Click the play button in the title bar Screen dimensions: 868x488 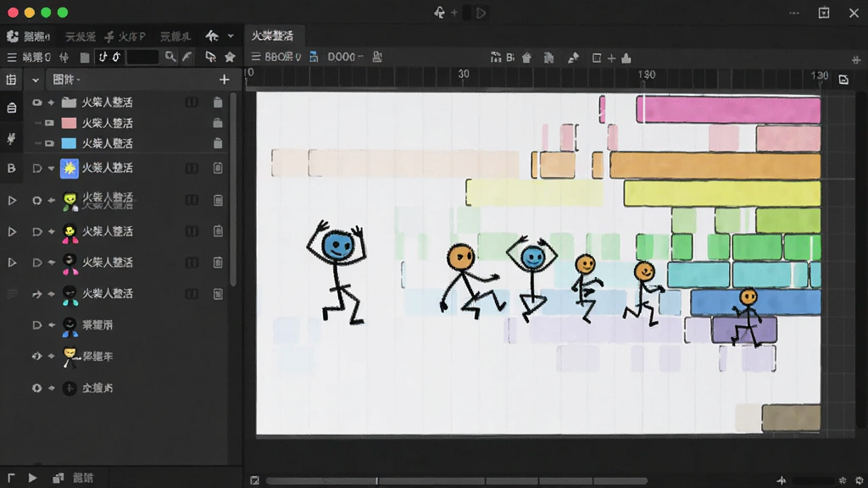481,13
